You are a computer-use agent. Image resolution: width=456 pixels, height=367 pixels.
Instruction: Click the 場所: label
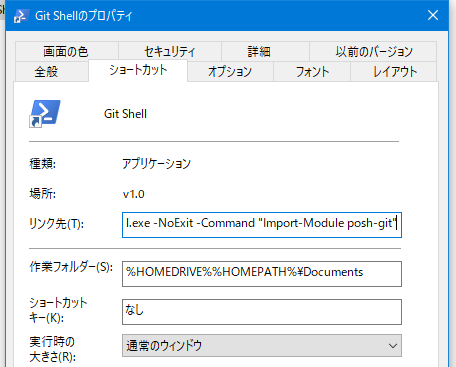click(x=43, y=193)
